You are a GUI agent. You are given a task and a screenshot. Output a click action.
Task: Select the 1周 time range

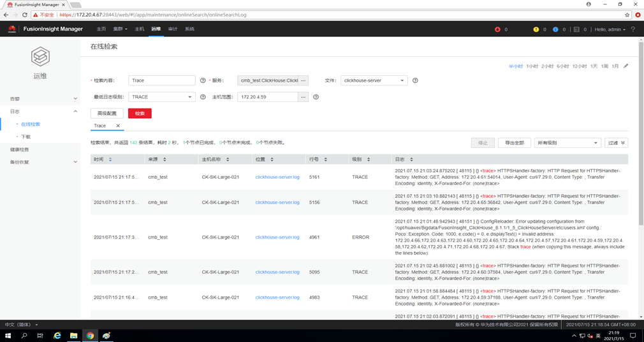[604, 66]
